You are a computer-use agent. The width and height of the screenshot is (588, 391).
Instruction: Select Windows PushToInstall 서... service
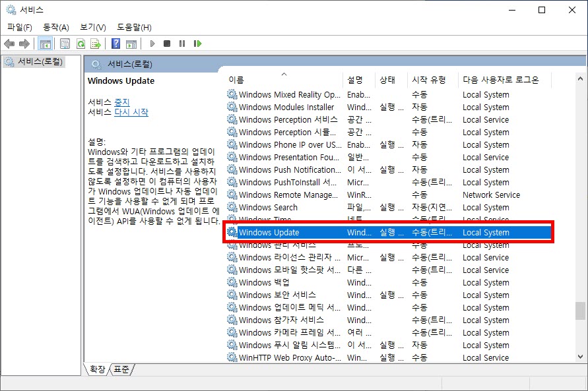pyautogui.click(x=389, y=183)
